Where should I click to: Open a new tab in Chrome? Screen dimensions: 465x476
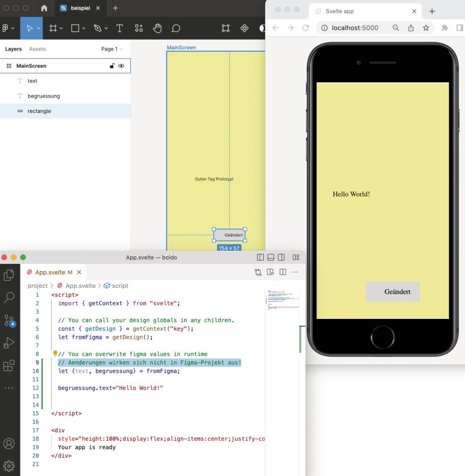click(x=432, y=11)
